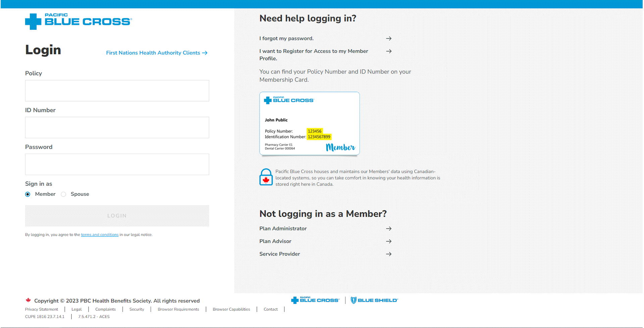Open First Nations Health Authority Clients link

(x=157, y=53)
